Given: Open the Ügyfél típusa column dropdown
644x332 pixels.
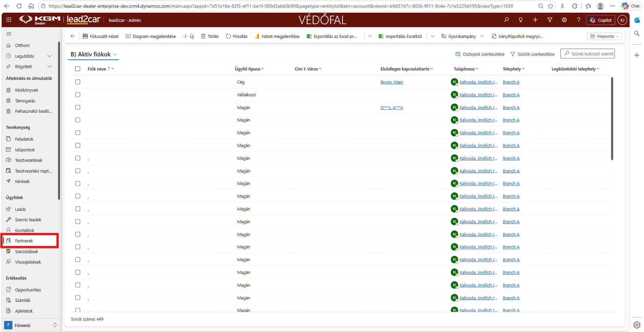Looking at the screenshot, I should [x=249, y=69].
